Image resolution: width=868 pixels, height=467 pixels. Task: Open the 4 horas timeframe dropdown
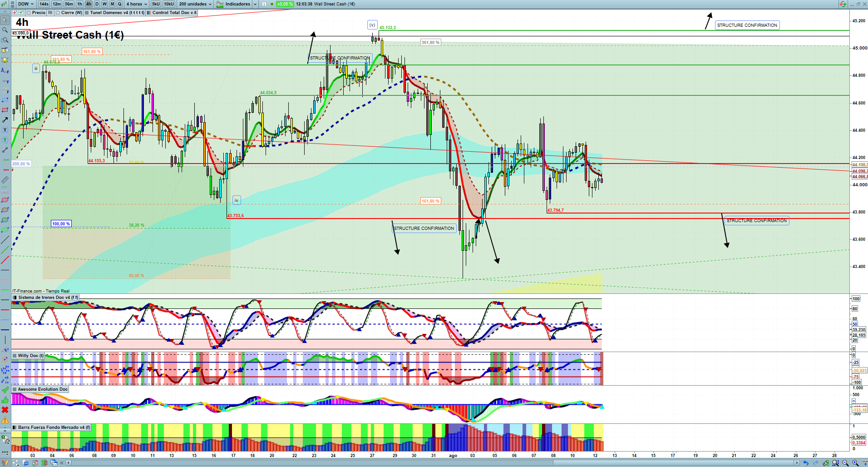click(136, 4)
